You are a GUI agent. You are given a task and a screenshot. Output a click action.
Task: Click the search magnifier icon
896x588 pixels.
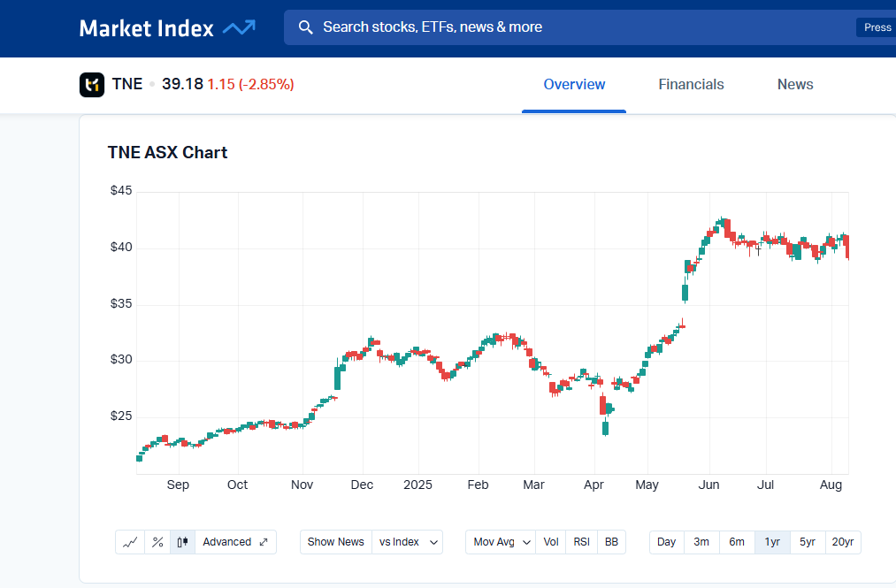click(306, 27)
